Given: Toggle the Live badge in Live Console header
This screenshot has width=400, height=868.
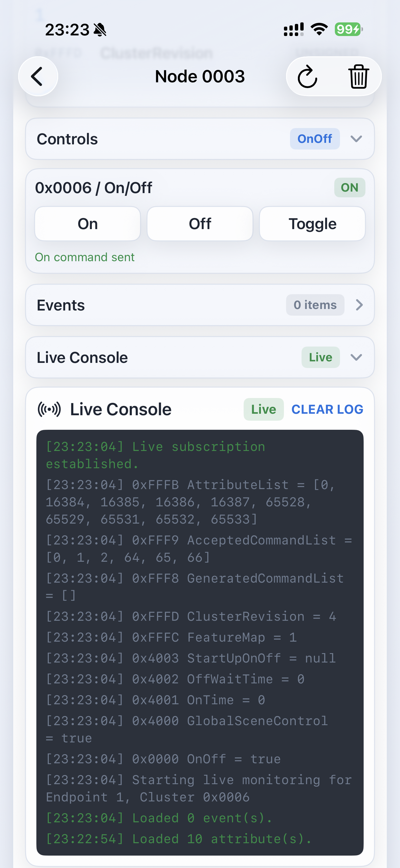Looking at the screenshot, I should [x=320, y=357].
